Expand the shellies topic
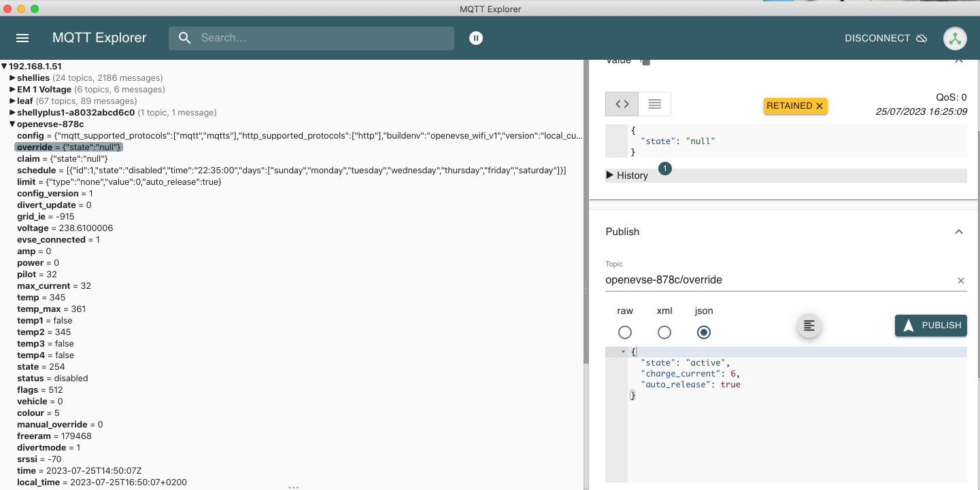 pos(13,78)
